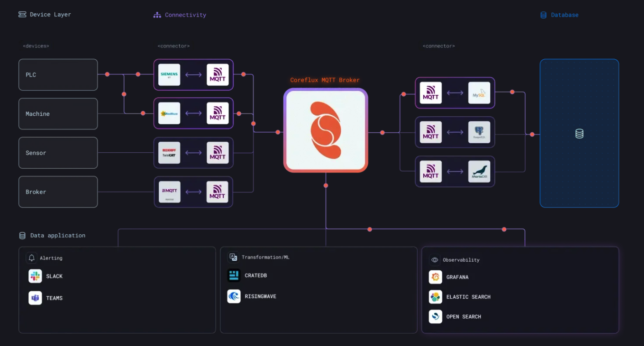Click the RisingWave wave icon
The height and width of the screenshot is (346, 644).
234,296
